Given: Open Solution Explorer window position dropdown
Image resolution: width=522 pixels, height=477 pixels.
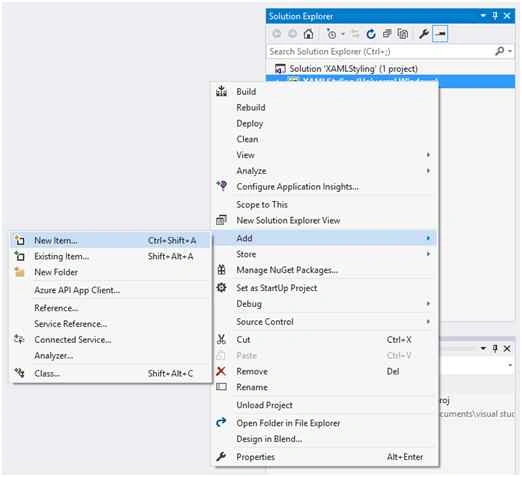Looking at the screenshot, I should [483, 15].
